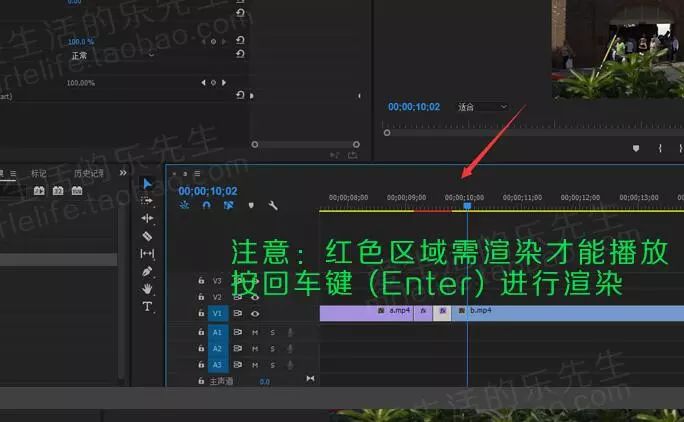Toggle sync lock on track A3
Viewport: 684px width, 422px height.
pyautogui.click(x=238, y=364)
